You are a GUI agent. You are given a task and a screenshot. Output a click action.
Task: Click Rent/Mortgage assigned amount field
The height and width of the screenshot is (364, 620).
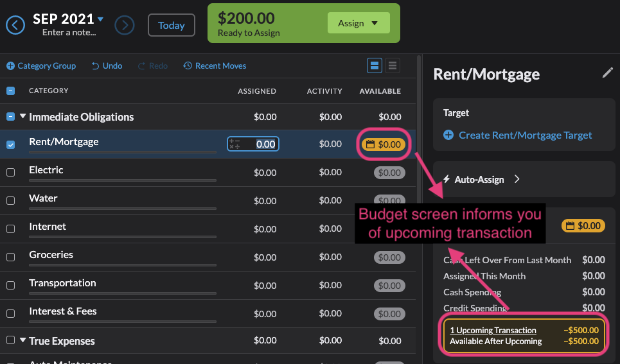click(x=253, y=144)
